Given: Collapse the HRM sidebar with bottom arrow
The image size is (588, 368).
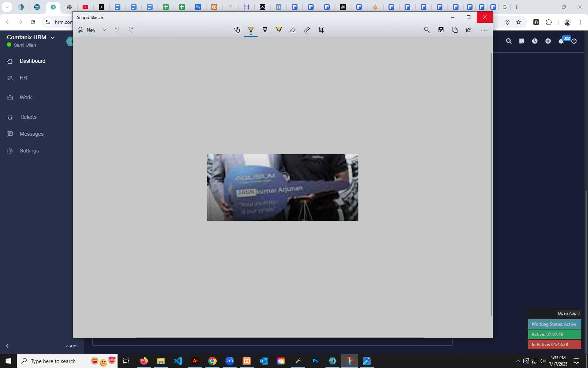Looking at the screenshot, I should [7, 346].
